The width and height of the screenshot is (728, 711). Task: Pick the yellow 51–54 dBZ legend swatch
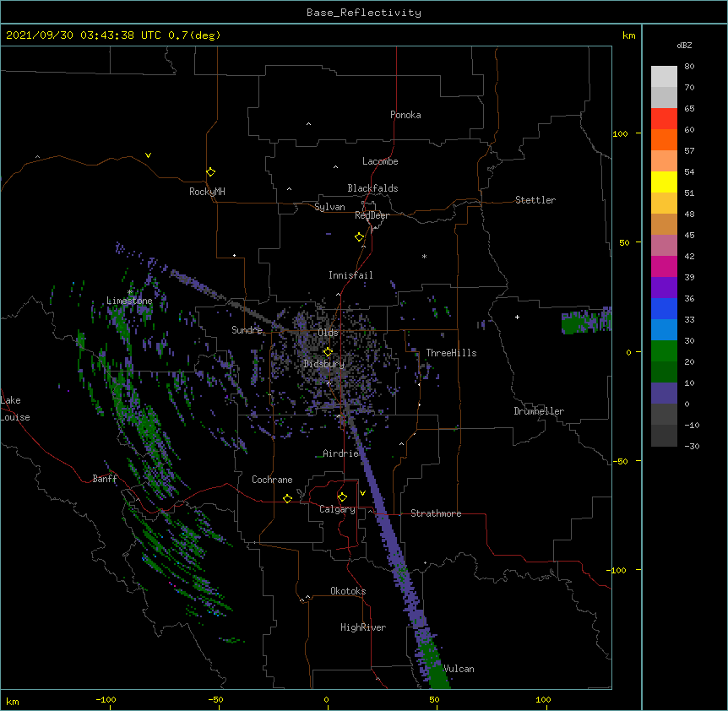(664, 182)
